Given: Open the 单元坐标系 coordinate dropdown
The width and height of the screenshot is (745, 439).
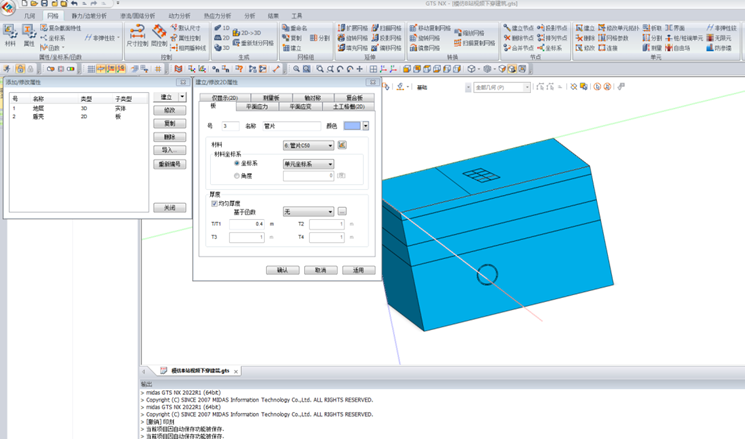Looking at the screenshot, I should [308, 164].
